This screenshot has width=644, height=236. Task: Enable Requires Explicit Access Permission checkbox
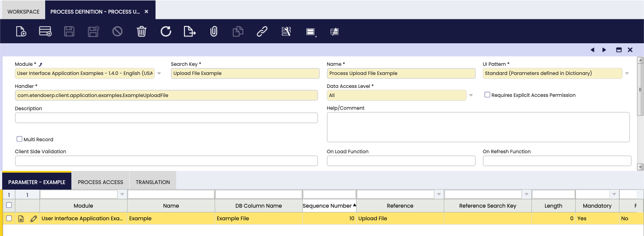pos(487,95)
